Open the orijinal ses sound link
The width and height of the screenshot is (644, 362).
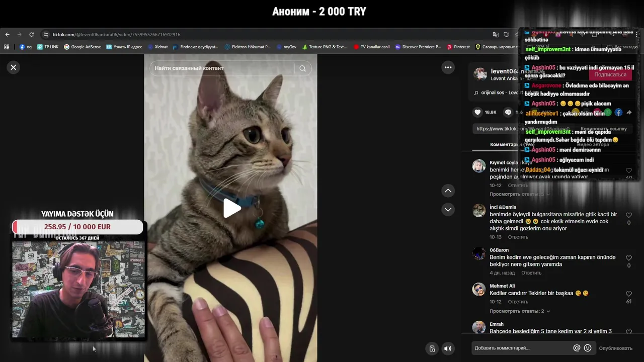click(500, 93)
